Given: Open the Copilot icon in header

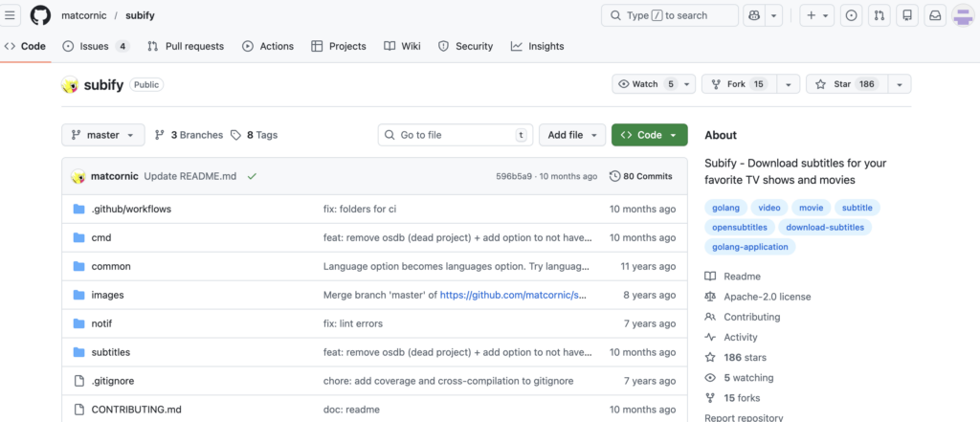Looking at the screenshot, I should pos(754,15).
